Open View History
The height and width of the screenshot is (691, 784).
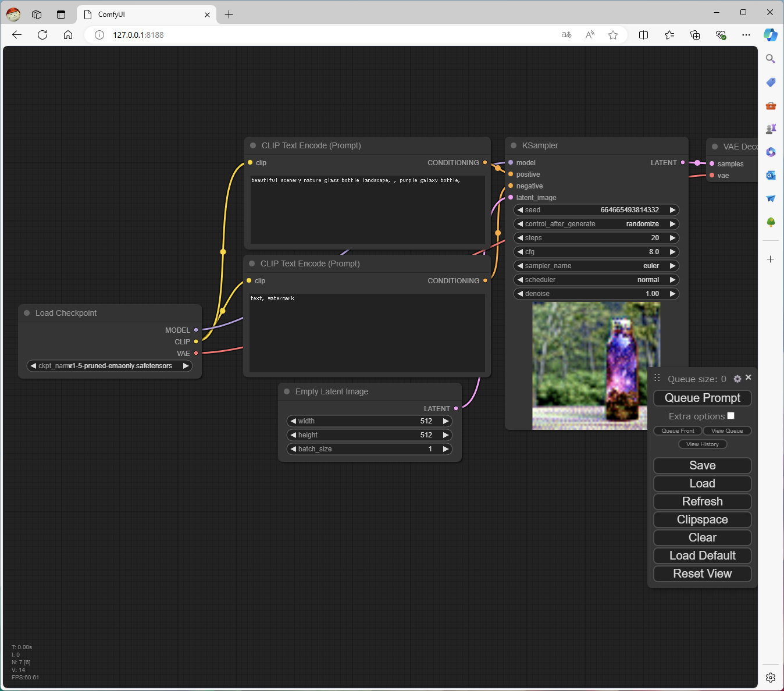pos(703,444)
